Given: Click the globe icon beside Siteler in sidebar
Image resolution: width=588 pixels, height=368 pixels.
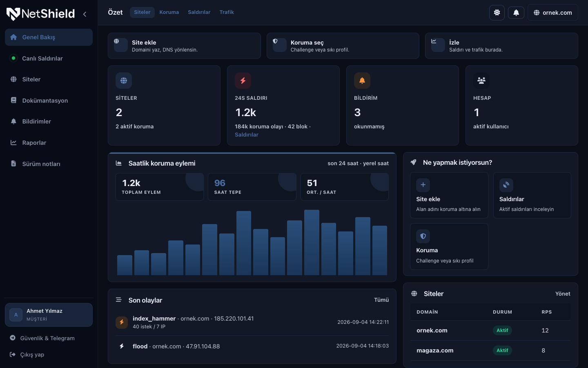Looking at the screenshot, I should click(13, 79).
